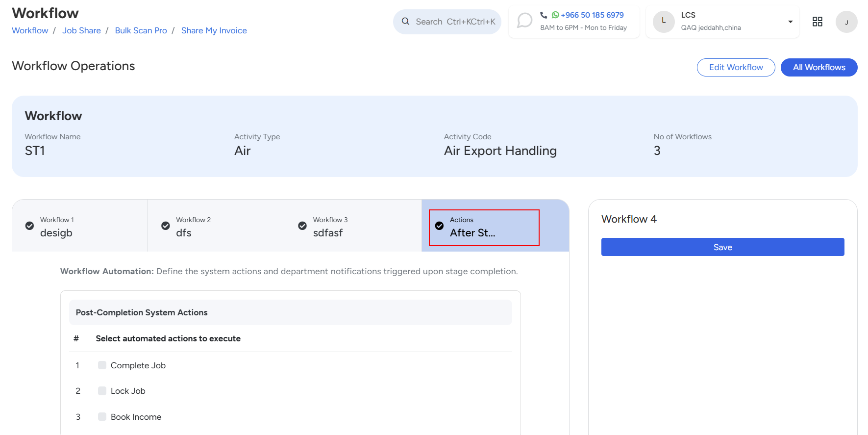Click the Lock Job label text
Image resolution: width=868 pixels, height=435 pixels.
[x=128, y=391]
